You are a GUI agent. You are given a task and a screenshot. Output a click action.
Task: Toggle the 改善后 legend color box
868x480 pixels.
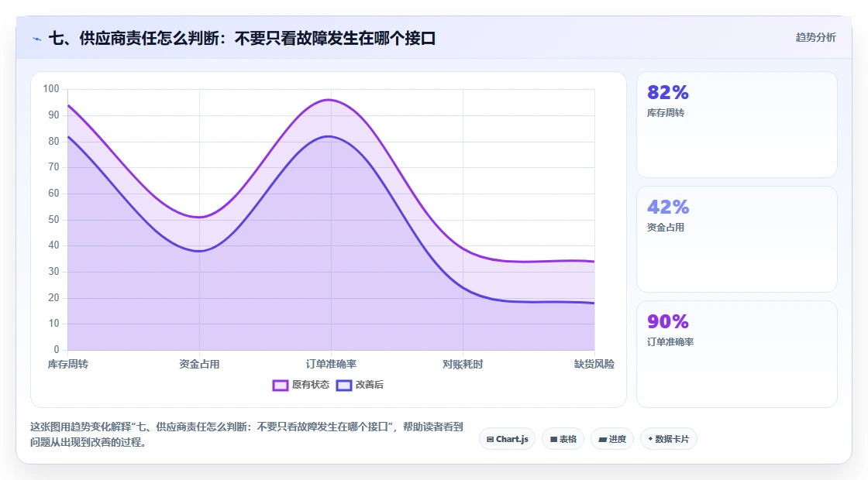[344, 386]
